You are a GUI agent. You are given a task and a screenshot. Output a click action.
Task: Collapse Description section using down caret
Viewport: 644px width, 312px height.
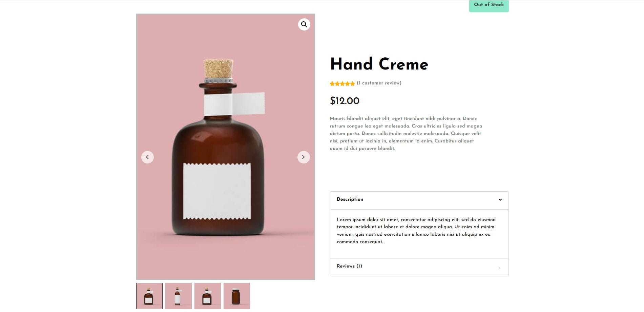(x=500, y=200)
